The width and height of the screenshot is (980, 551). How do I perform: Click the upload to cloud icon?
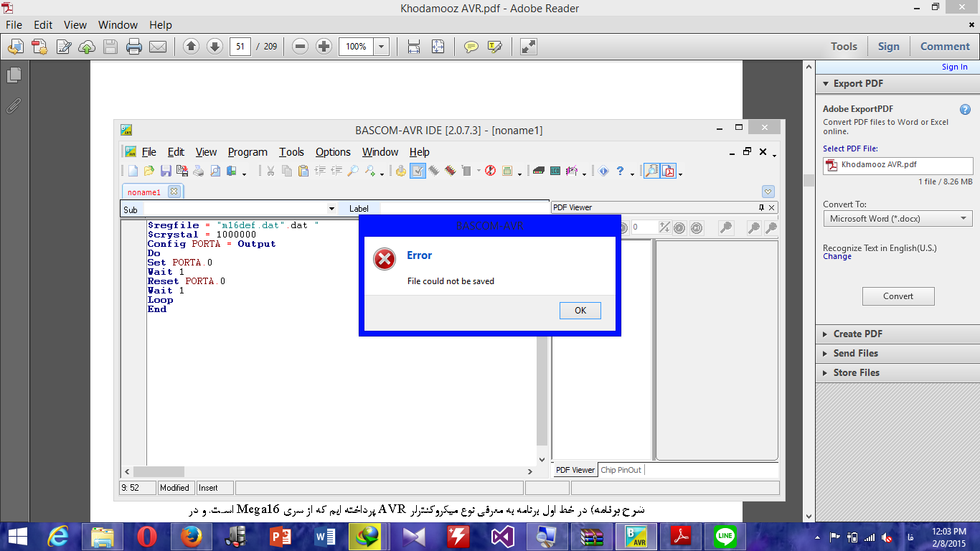(87, 47)
